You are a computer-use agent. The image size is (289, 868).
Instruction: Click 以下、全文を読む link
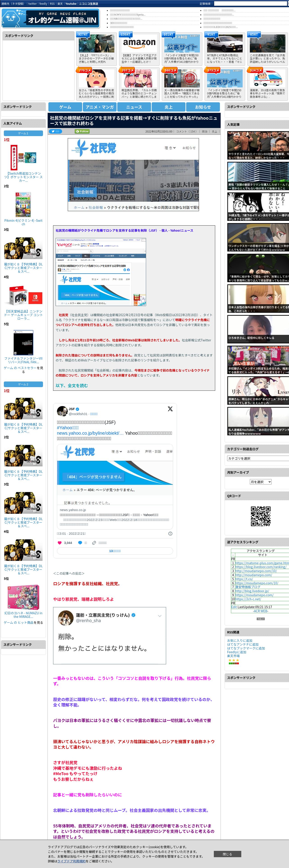click(x=72, y=386)
